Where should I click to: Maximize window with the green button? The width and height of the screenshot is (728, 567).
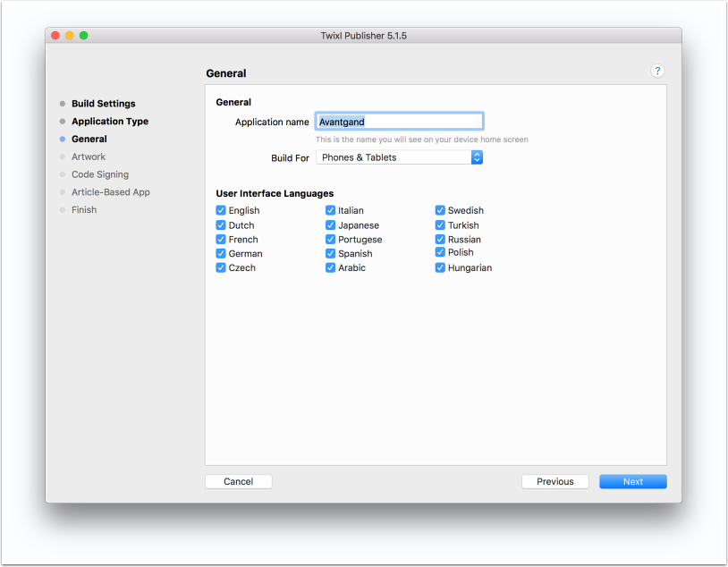[83, 36]
